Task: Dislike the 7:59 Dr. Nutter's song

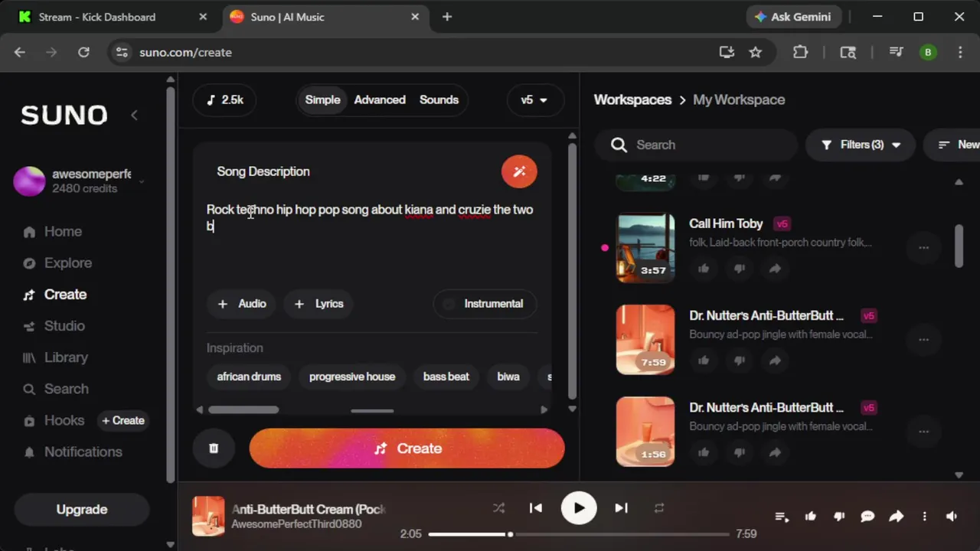Action: click(739, 360)
